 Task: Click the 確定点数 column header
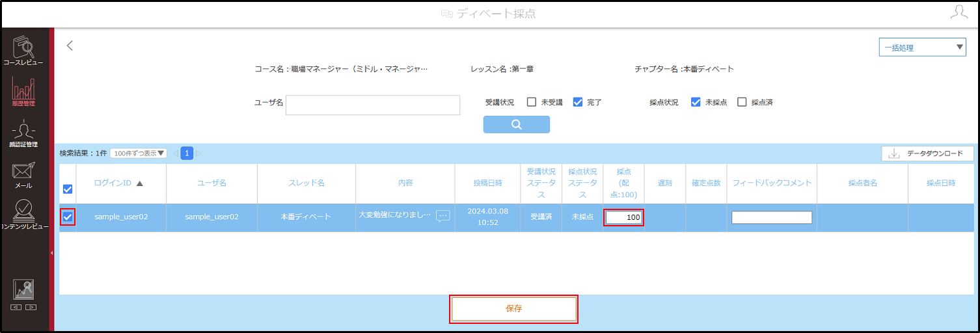(x=707, y=183)
